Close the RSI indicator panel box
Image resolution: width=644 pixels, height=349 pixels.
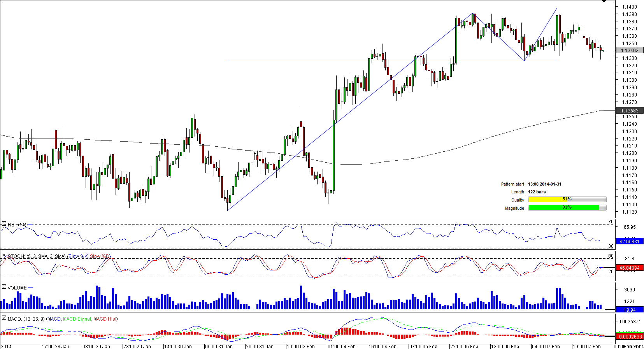click(x=4, y=224)
